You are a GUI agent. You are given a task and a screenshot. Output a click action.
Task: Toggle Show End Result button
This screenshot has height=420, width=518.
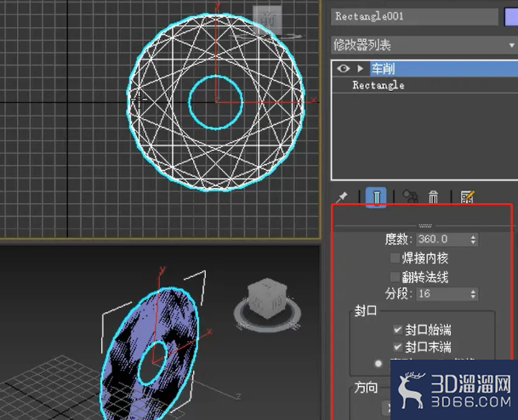tap(376, 197)
